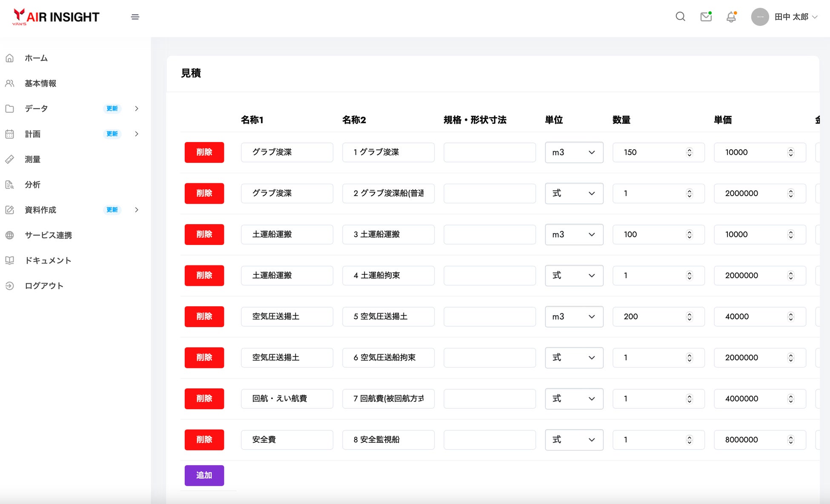Open the mail inbox icon

point(706,17)
